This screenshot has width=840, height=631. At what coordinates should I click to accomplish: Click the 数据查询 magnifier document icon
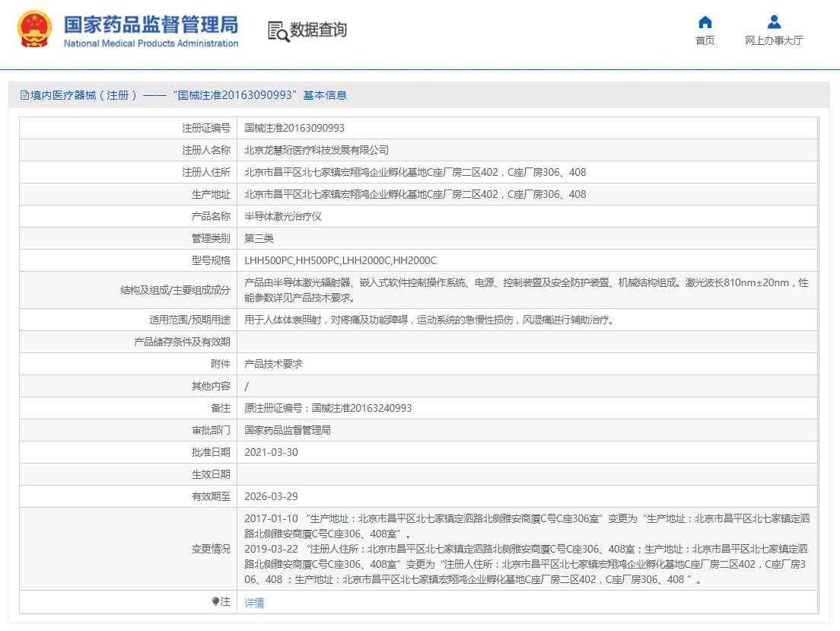[x=278, y=30]
